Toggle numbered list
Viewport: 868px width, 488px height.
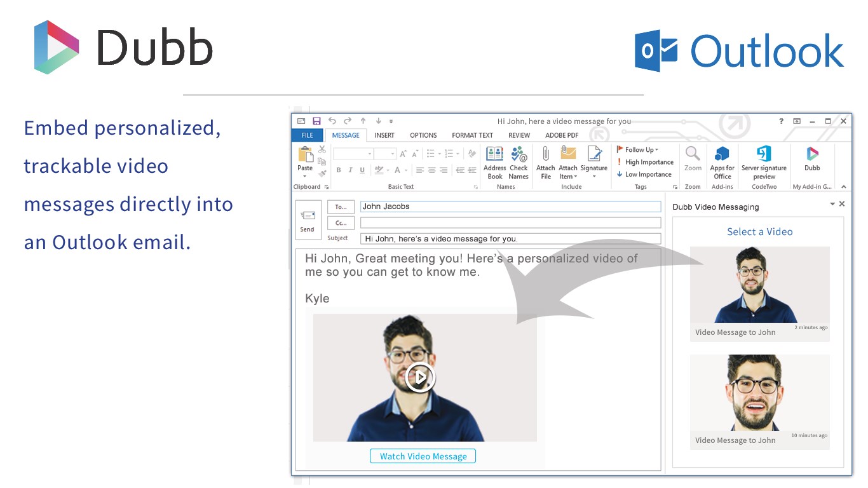click(449, 153)
